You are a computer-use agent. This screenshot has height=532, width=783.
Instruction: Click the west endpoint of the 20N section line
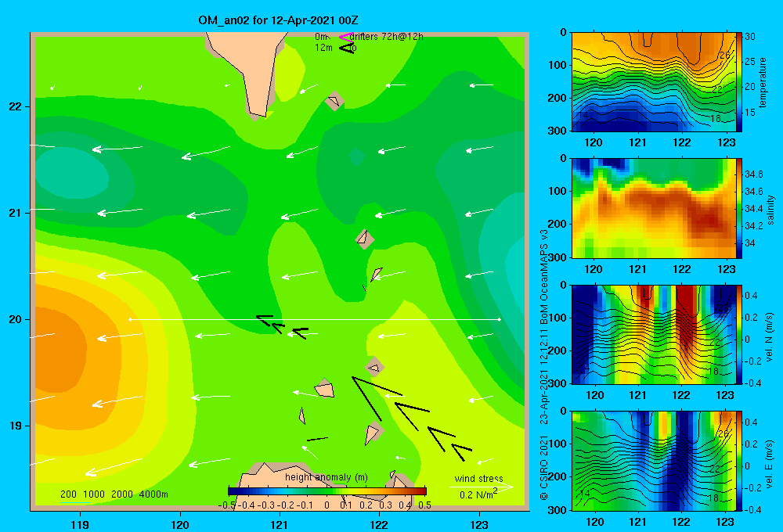[130, 319]
